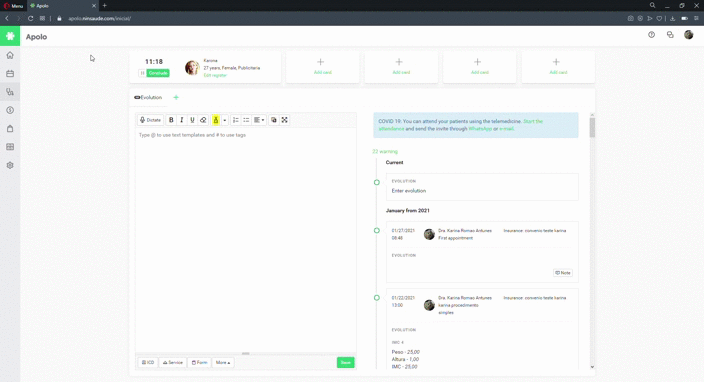Click the 22 warning link
The width and height of the screenshot is (704, 382).
(x=385, y=152)
